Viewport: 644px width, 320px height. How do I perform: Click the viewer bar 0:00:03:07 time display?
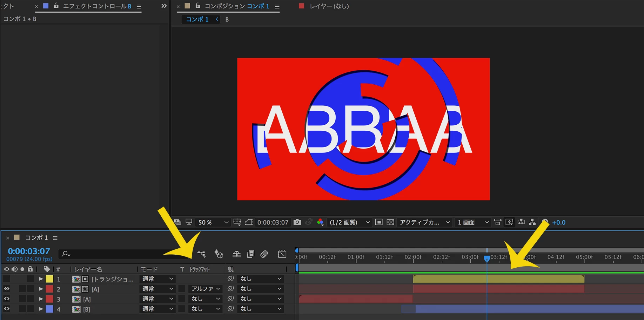pos(273,222)
